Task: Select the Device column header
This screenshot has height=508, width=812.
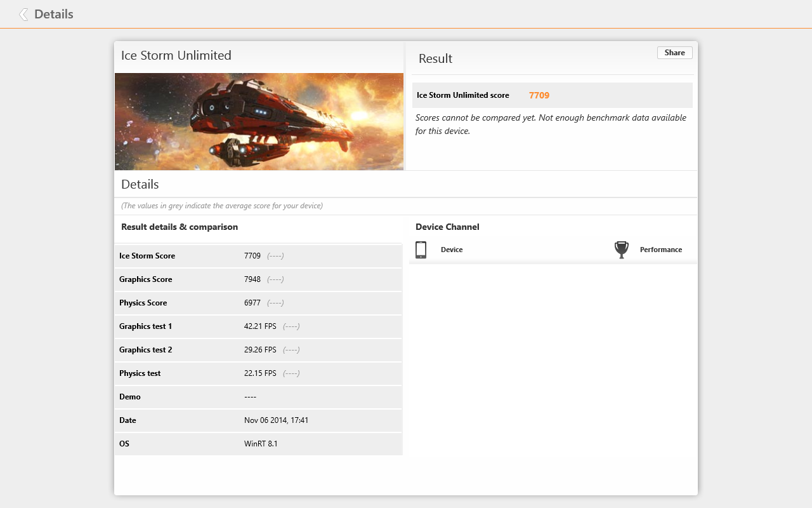Action: (452, 250)
